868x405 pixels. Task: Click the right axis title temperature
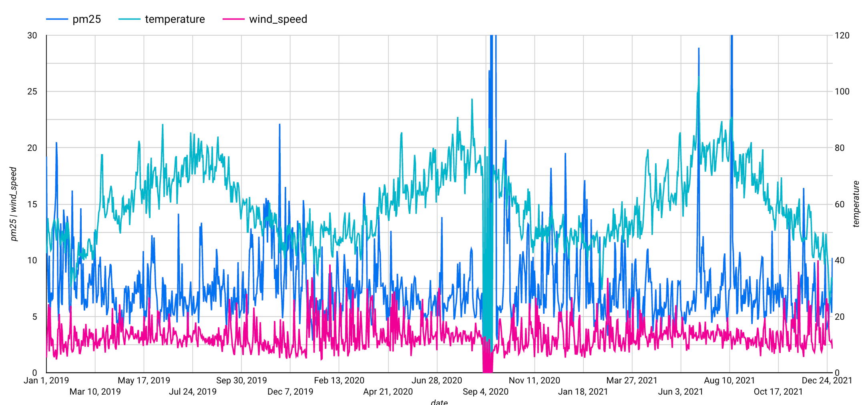pos(856,204)
